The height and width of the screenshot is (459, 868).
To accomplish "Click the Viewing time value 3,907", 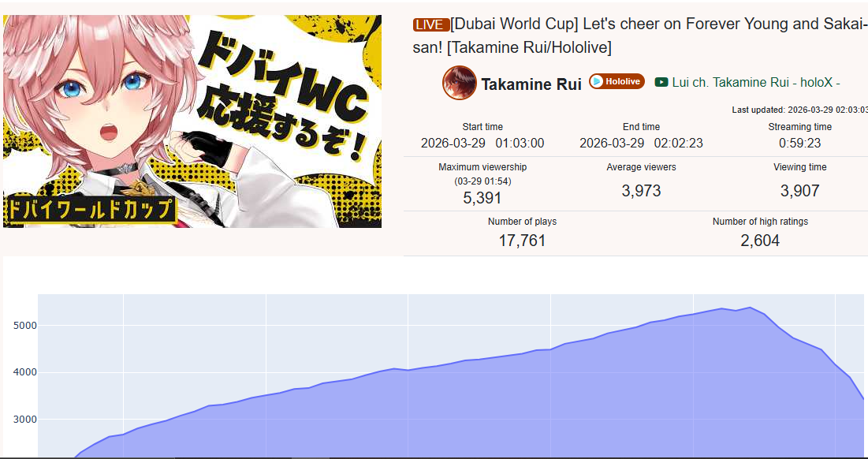I will [x=799, y=191].
